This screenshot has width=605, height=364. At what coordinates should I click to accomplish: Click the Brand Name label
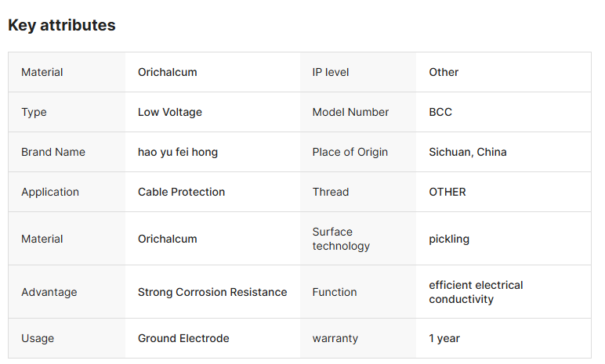[53, 152]
